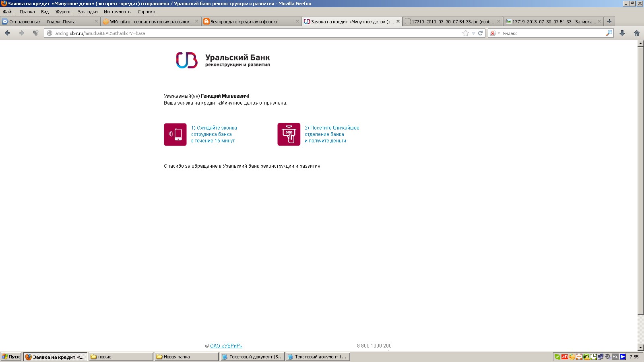Open the Журнал menu

click(x=63, y=12)
